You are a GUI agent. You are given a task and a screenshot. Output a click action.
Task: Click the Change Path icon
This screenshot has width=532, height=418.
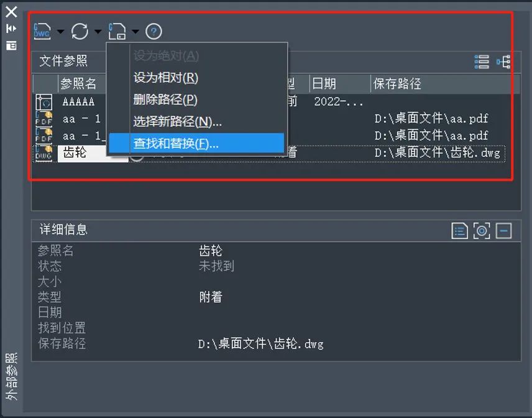(x=117, y=30)
